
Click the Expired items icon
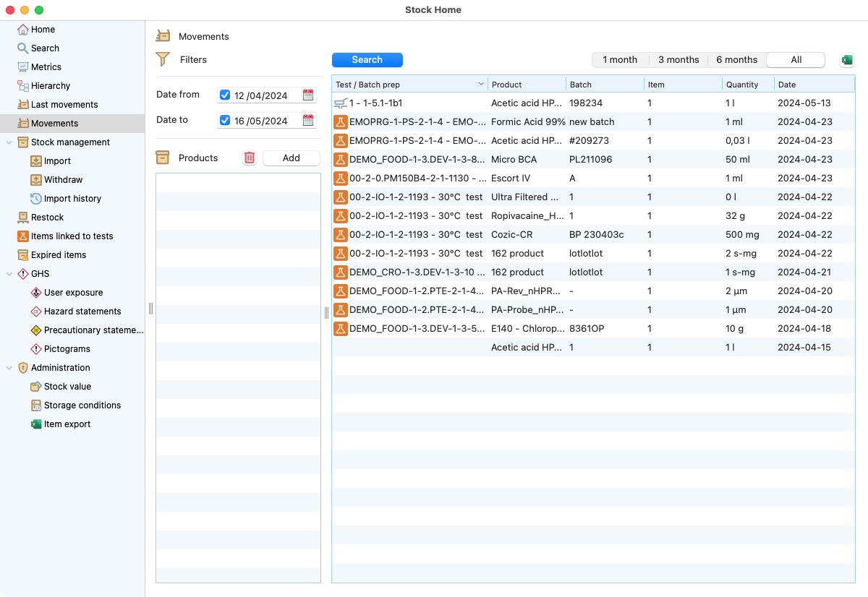23,255
